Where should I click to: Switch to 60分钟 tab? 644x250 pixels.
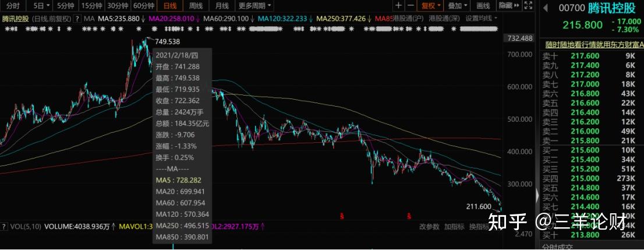(x=144, y=5)
